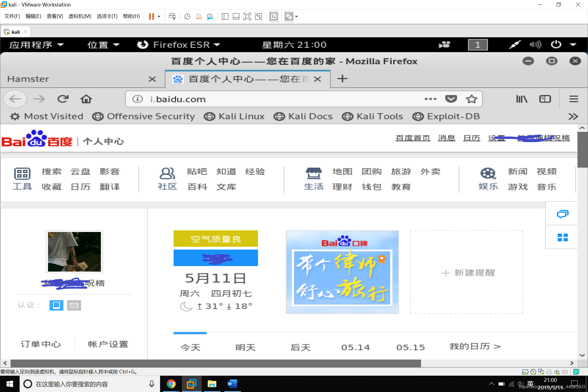Open the 虚拟机(M) menu
Image resolution: width=588 pixels, height=392 pixels.
[x=80, y=16]
